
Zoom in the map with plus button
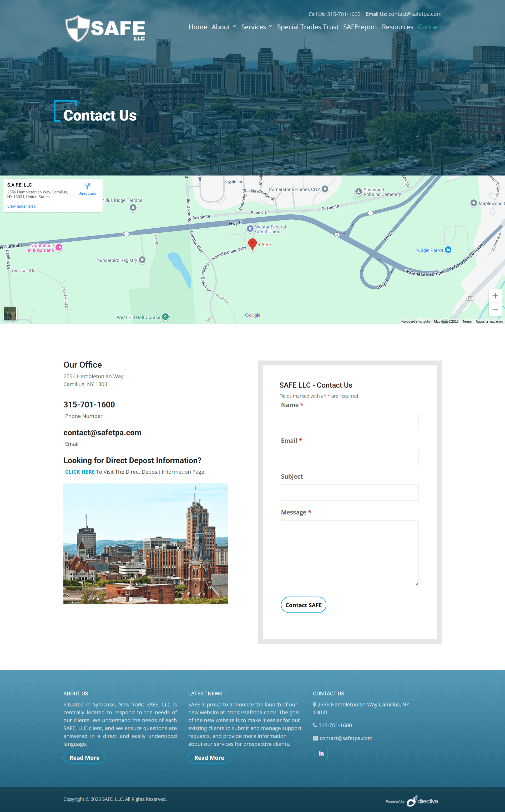tap(495, 296)
